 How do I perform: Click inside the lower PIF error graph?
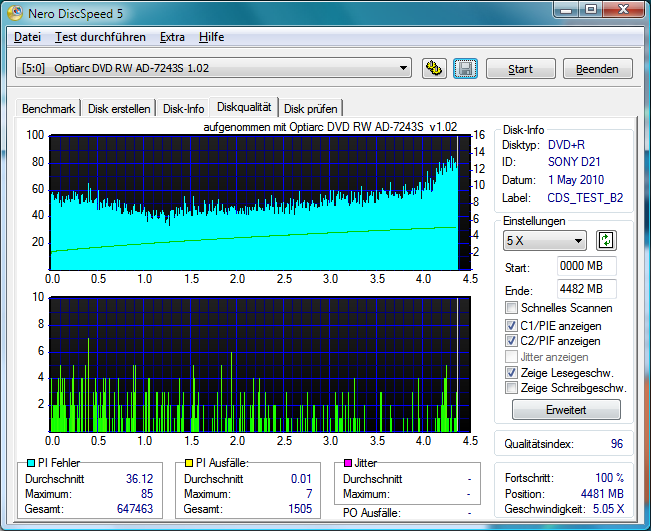[x=260, y=365]
